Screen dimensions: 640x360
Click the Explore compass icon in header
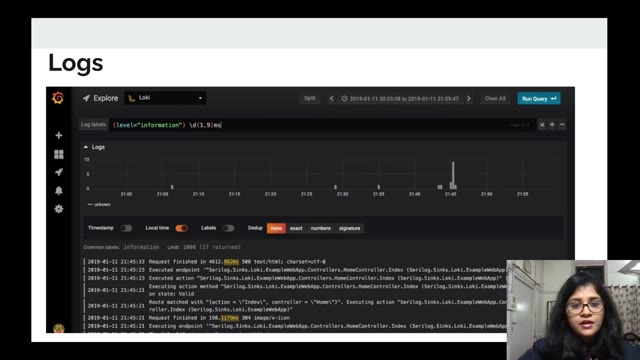86,98
